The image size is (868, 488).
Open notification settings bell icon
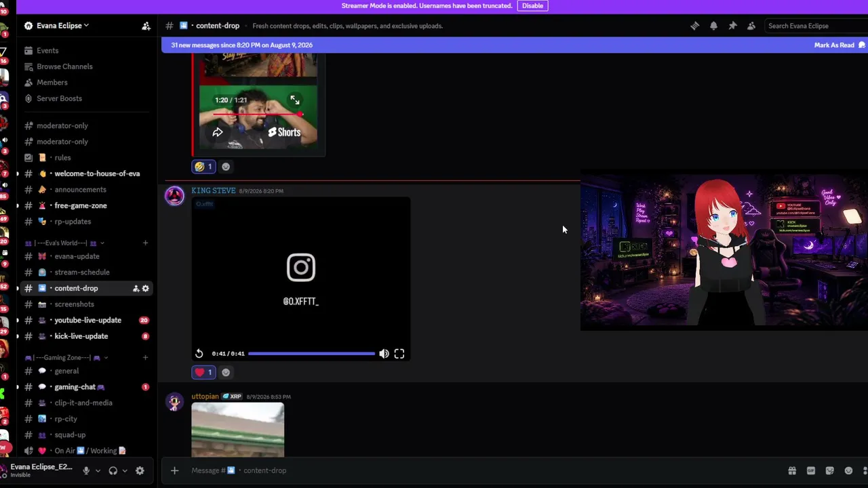click(713, 26)
